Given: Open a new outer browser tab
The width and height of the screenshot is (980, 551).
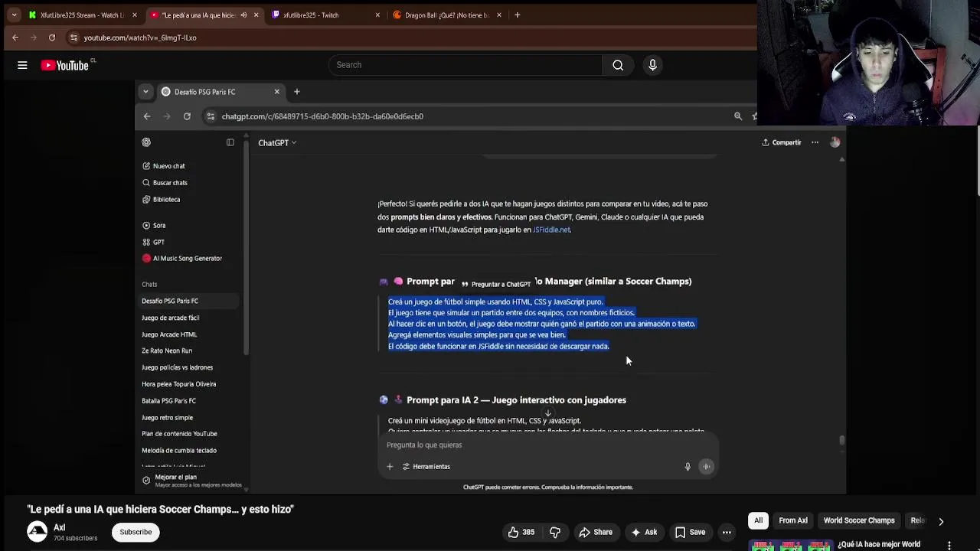Looking at the screenshot, I should coord(518,15).
